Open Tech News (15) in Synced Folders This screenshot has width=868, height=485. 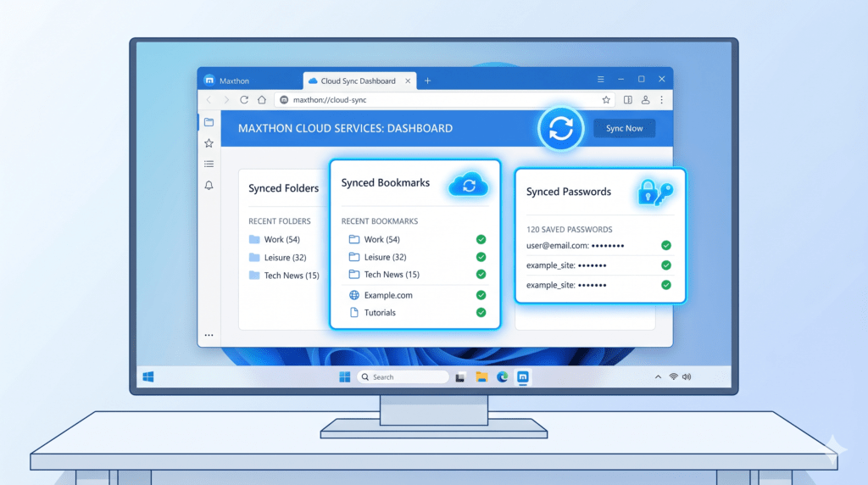coord(284,276)
